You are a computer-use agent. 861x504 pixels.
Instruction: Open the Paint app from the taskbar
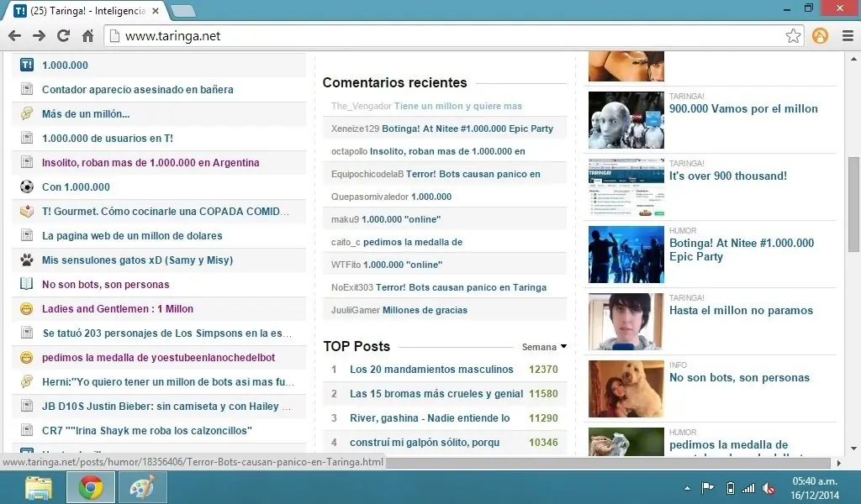coord(142,487)
